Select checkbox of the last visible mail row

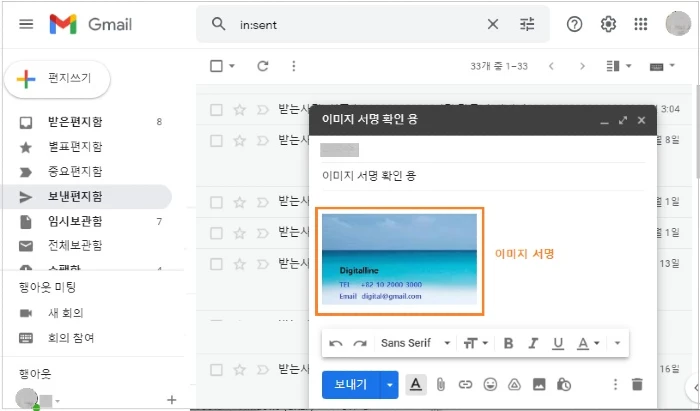pyautogui.click(x=217, y=369)
